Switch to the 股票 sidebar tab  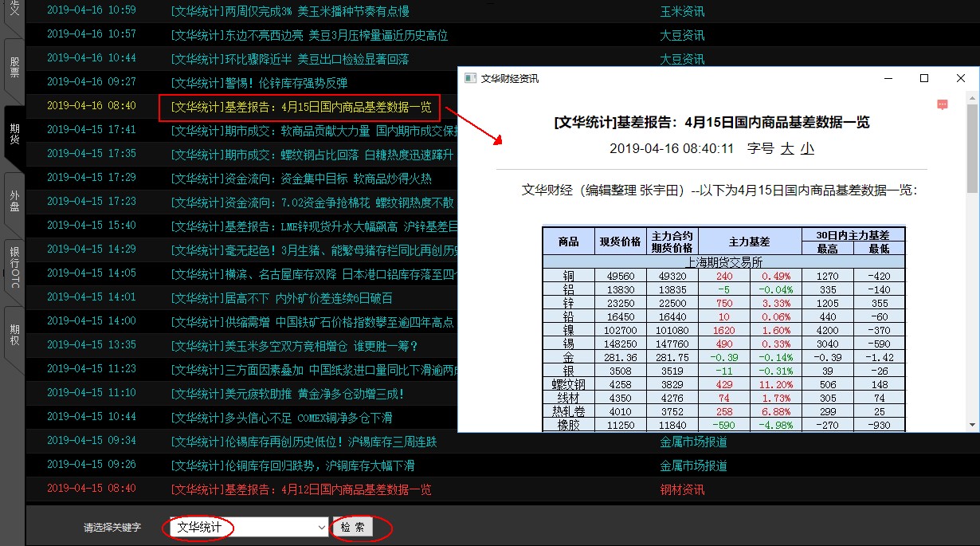(x=14, y=67)
